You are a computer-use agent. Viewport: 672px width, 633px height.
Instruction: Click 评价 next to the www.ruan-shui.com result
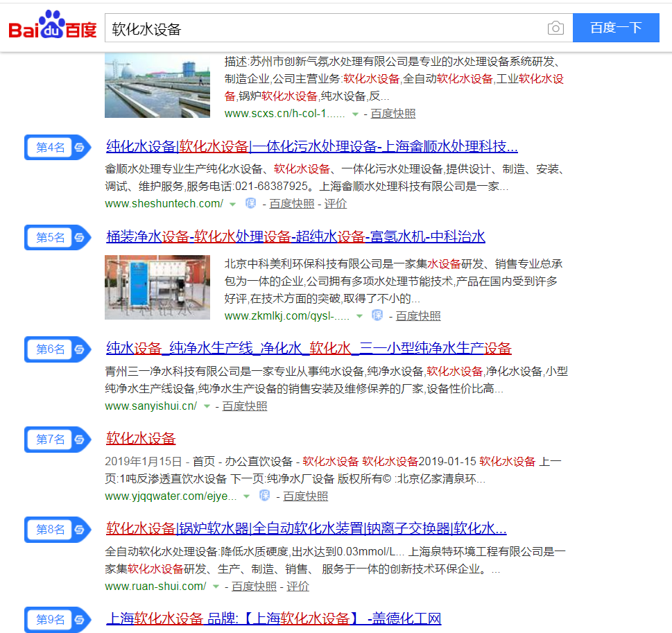point(298,587)
